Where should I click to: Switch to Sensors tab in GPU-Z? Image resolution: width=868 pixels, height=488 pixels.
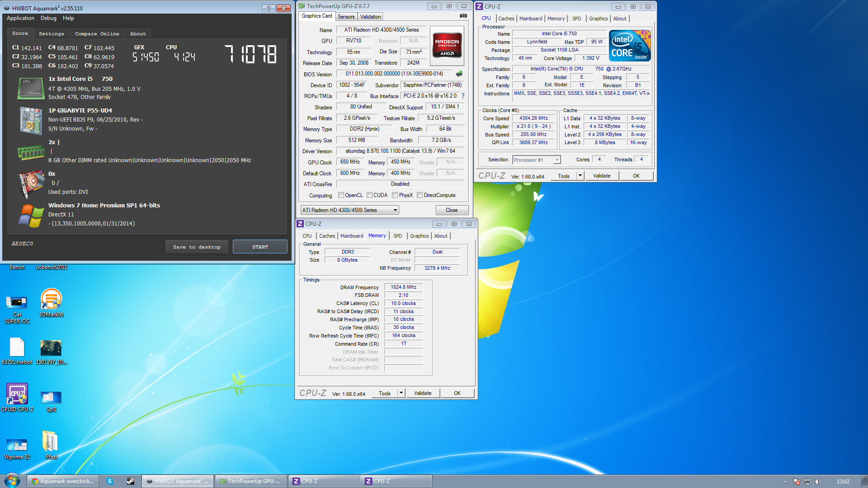pos(346,17)
